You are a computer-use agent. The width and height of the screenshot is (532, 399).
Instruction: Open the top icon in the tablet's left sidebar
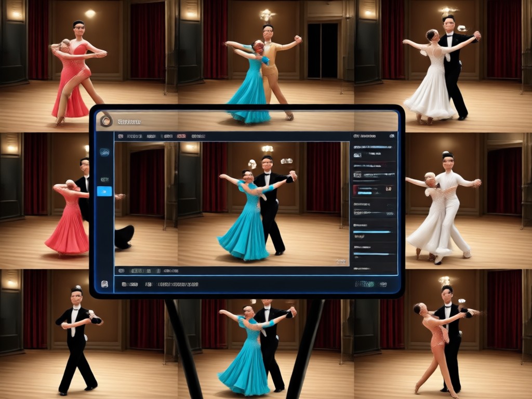104,152
